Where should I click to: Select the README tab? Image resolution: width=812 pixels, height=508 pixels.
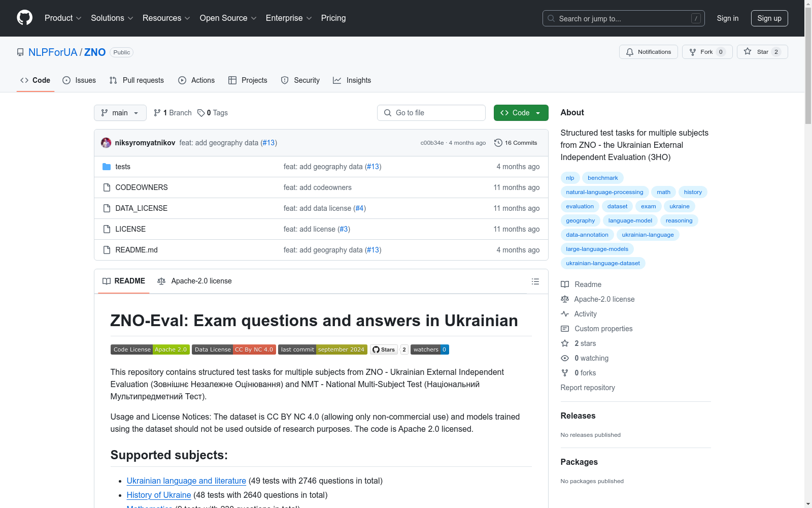coord(124,281)
